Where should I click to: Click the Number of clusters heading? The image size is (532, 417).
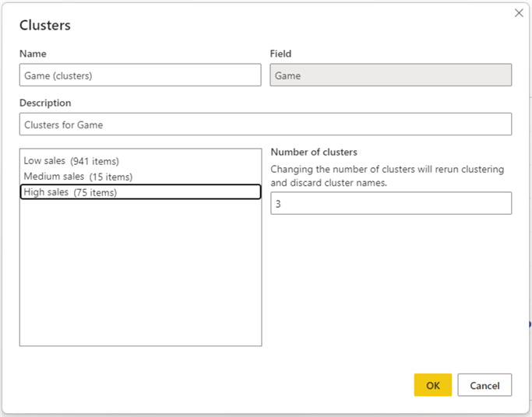coord(314,152)
